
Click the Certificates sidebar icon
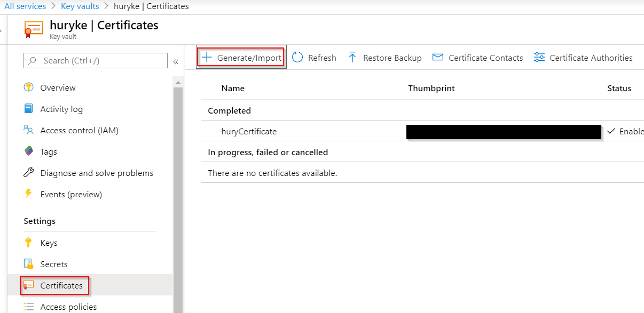coord(29,285)
